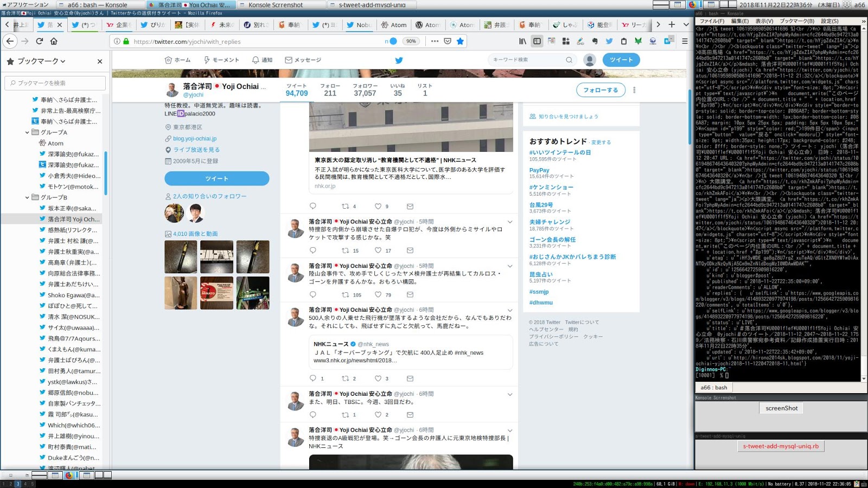
Task: Switch to the Nobu browser tab
Action: (x=359, y=24)
